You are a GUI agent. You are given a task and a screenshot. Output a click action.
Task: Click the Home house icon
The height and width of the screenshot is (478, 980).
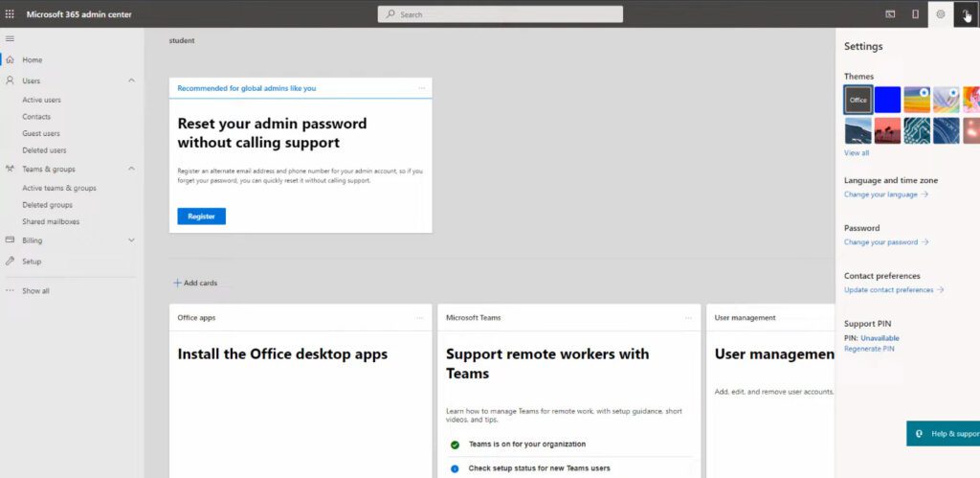click(10, 60)
